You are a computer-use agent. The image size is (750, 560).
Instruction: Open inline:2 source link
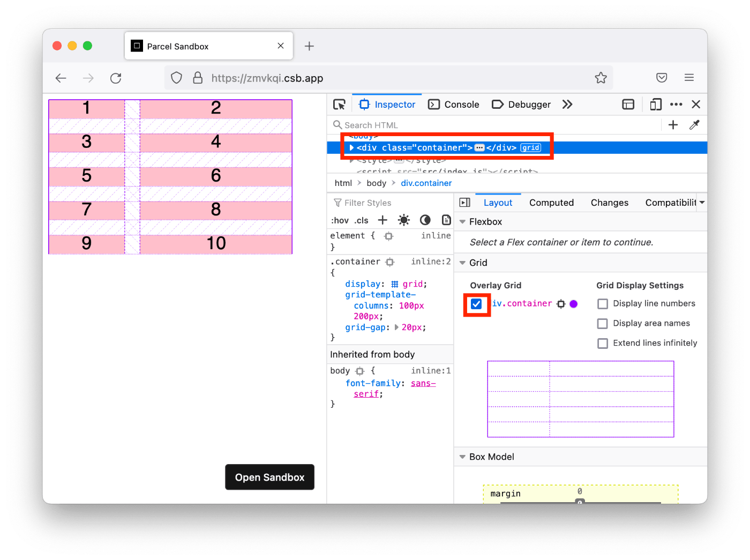point(431,262)
